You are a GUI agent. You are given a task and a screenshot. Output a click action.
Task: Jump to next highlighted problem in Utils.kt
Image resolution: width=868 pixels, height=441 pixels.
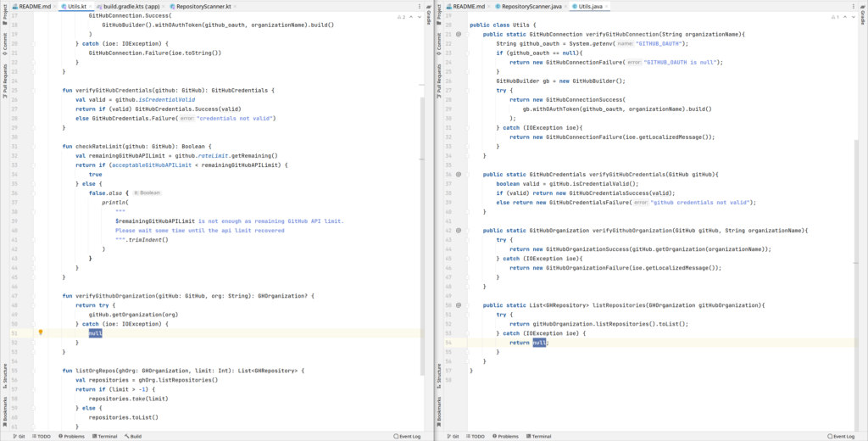420,16
